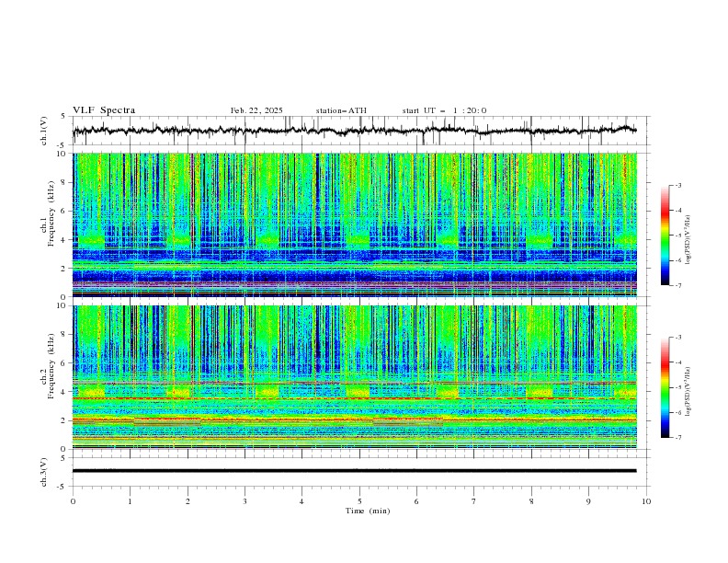The image size is (728, 563).
Task: Click the "5" tick on ch.1(V) axis
Action: pos(63,117)
